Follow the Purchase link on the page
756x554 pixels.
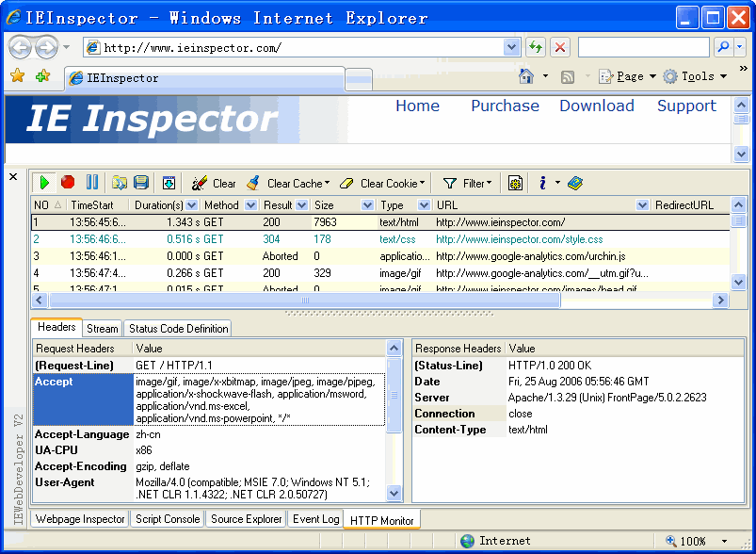pos(505,106)
